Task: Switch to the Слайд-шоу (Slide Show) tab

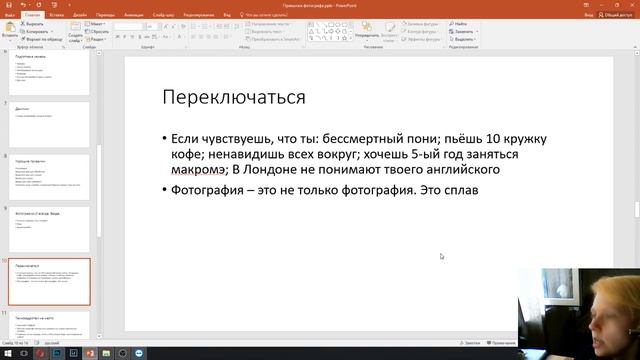Action: pos(163,15)
